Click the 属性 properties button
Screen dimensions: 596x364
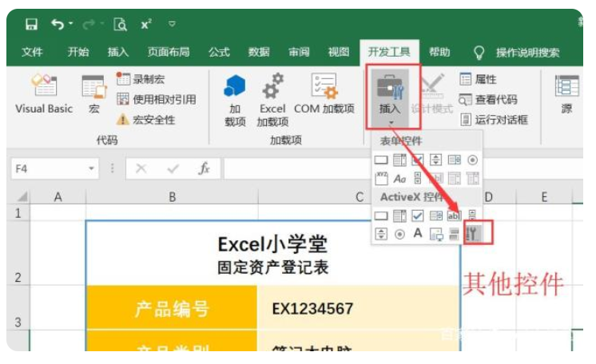pyautogui.click(x=478, y=79)
